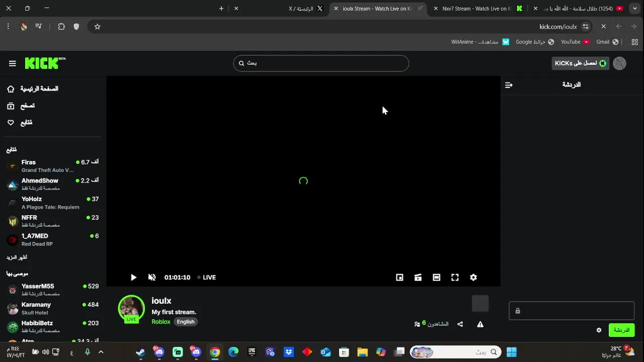The height and width of the screenshot is (362, 644).
Task: Open the browse sidebar item
Action: 21,106
